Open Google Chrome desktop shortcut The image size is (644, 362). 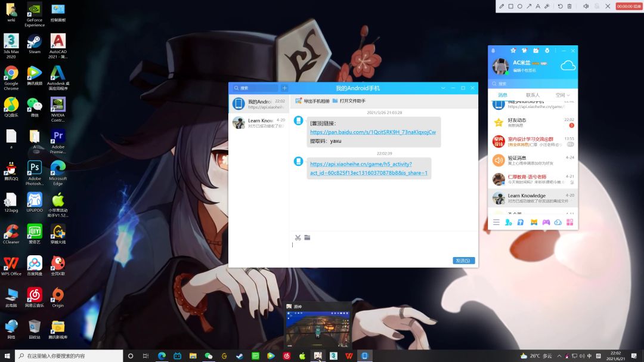(11, 78)
